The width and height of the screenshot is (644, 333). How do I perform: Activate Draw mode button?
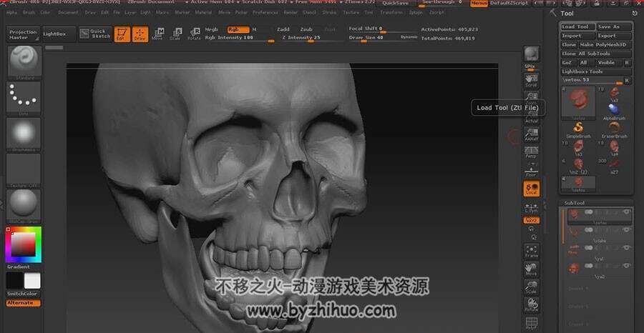(x=140, y=34)
